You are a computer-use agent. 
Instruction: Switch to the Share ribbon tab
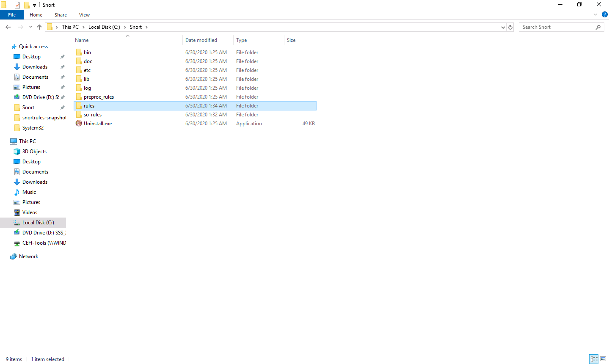pyautogui.click(x=61, y=15)
